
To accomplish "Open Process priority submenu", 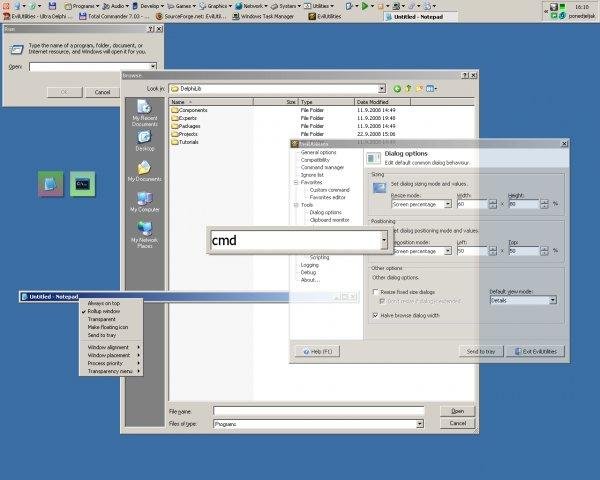I will 111,363.
